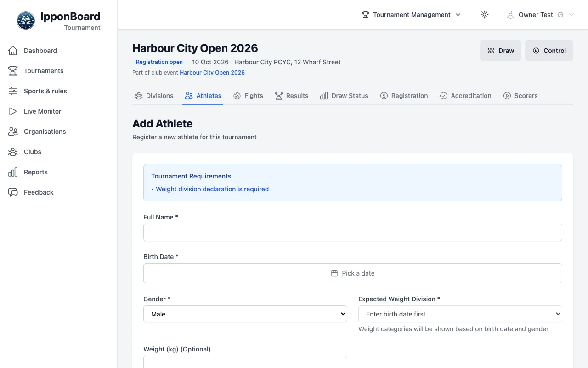The width and height of the screenshot is (588, 368).
Task: Click the 10 Oct 2026 date text
Action: click(210, 62)
